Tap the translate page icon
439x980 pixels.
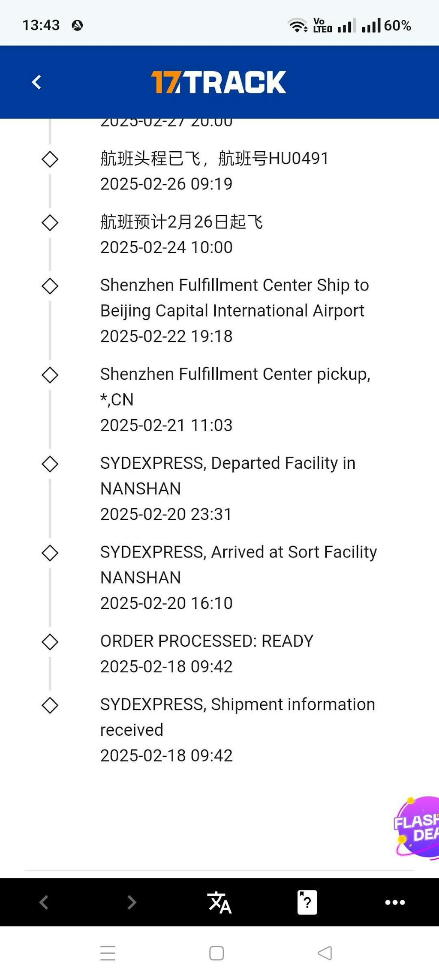pyautogui.click(x=219, y=902)
